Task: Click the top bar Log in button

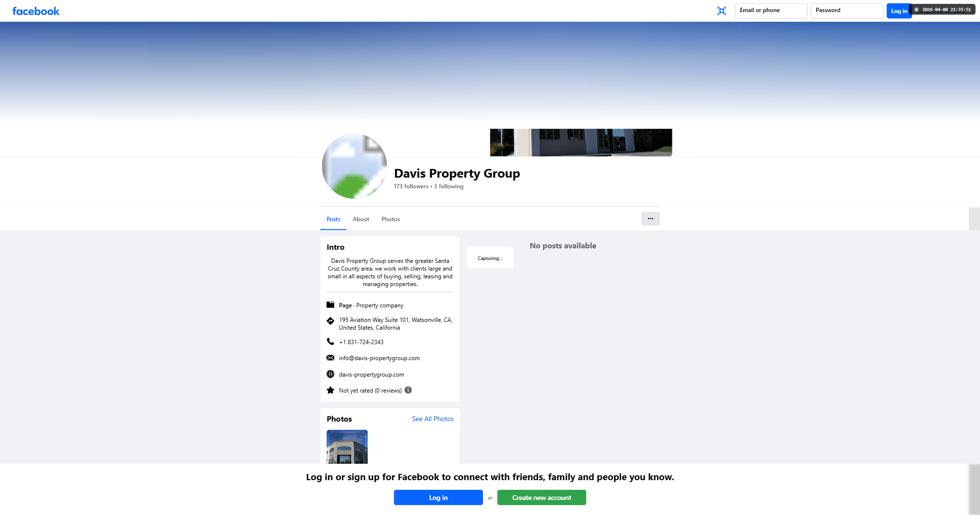Action: (x=899, y=11)
